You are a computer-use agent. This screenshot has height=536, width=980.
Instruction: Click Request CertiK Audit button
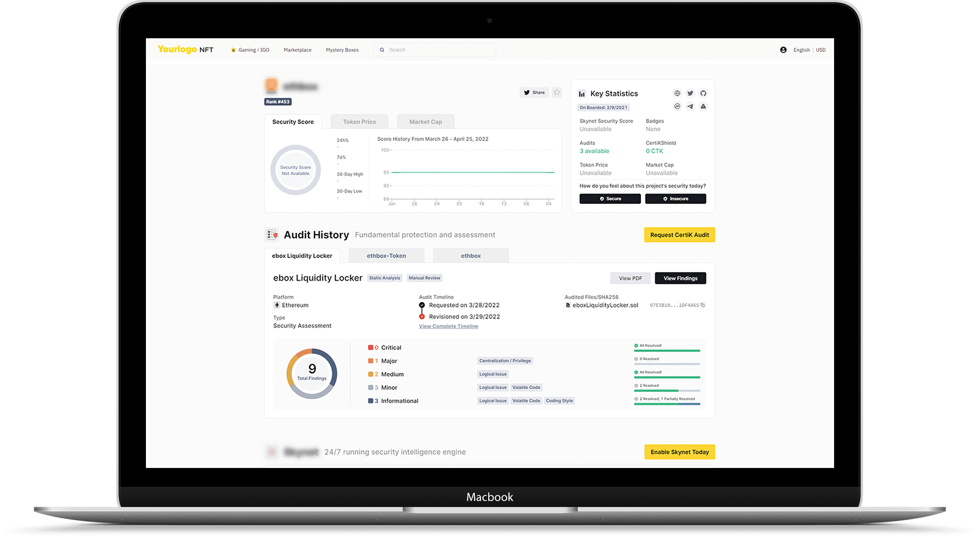(x=678, y=234)
